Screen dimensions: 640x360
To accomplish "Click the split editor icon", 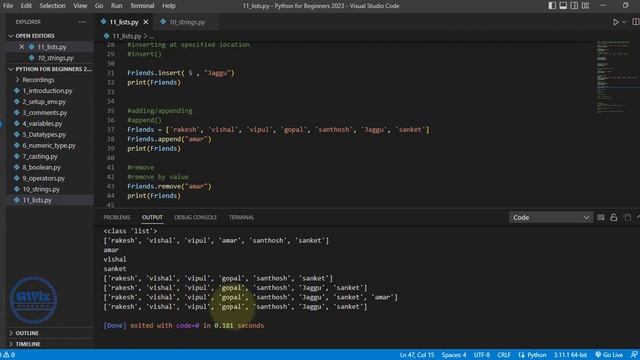I will (x=636, y=22).
